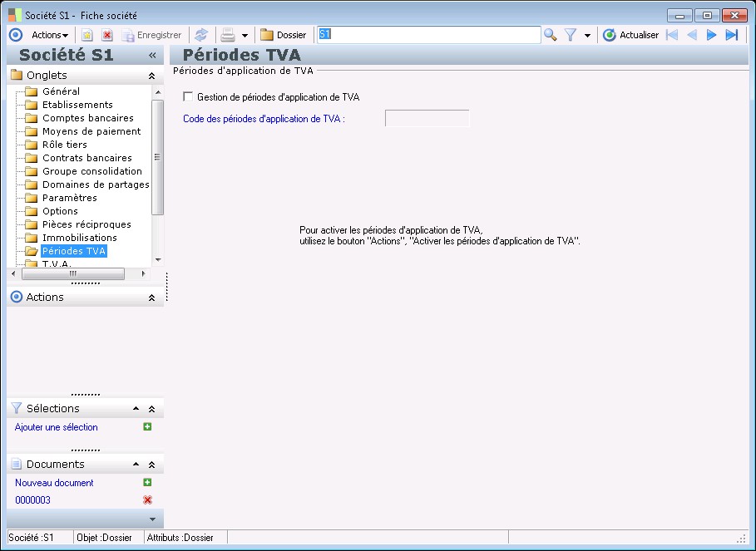Open Immobilisations tree item
Screen dimensions: 756x551
pos(80,238)
